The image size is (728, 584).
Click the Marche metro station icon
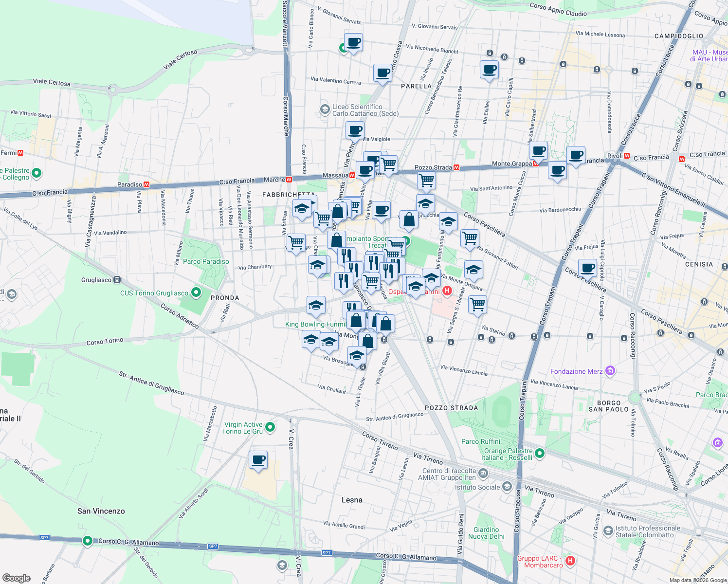pyautogui.click(x=289, y=180)
